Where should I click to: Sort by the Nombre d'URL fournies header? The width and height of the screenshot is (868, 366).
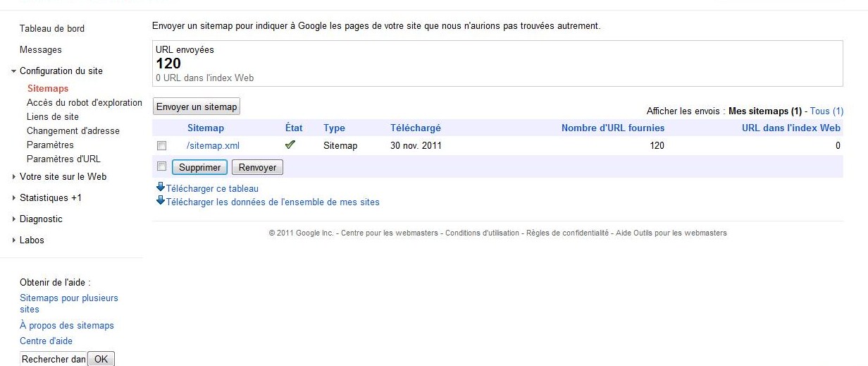tap(613, 128)
